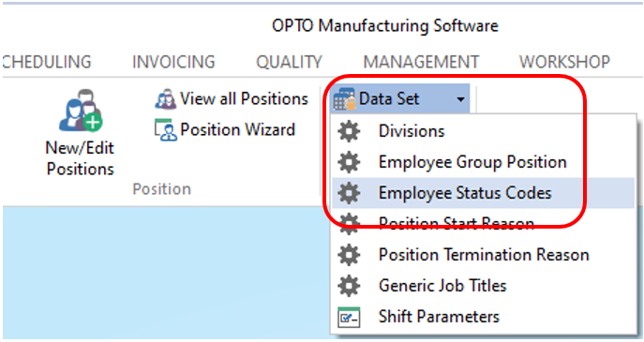
Task: Click the Shift Parameters checklist icon
Action: [349, 317]
